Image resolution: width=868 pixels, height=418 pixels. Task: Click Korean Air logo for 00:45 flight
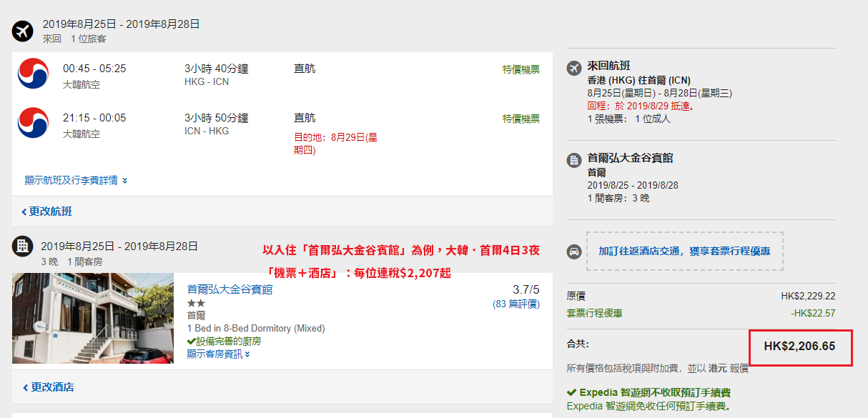(x=33, y=74)
